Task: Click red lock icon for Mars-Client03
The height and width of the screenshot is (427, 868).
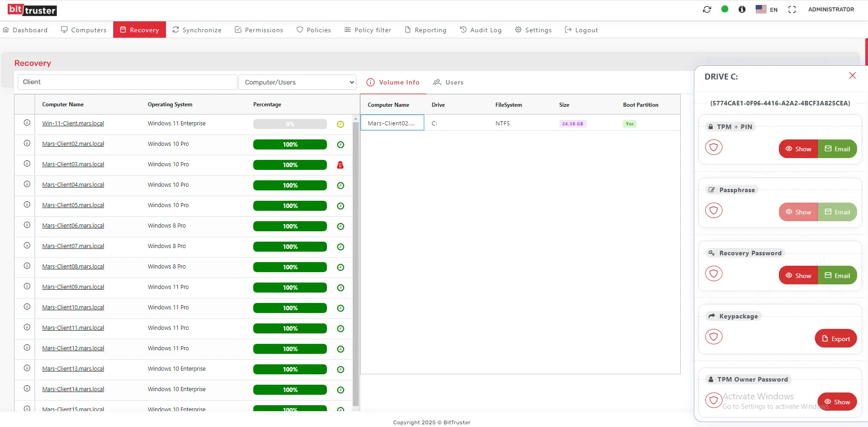Action: click(x=340, y=165)
